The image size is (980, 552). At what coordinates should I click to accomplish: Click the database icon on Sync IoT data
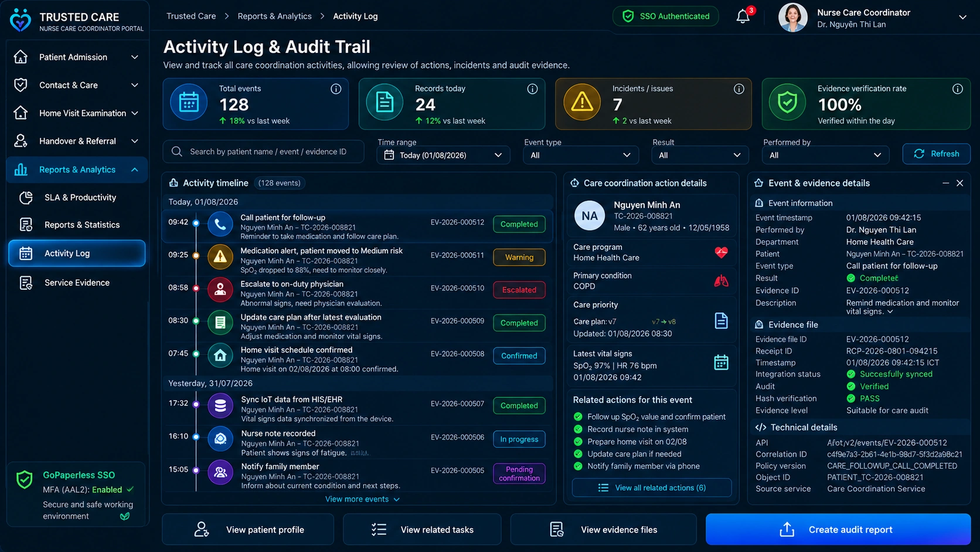tap(220, 406)
